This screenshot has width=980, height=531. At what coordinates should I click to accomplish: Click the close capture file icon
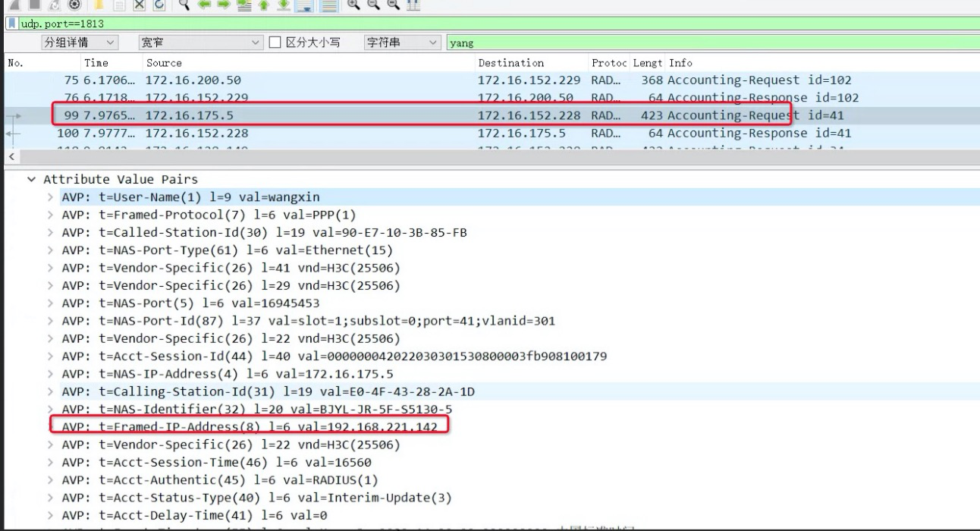pyautogui.click(x=140, y=5)
